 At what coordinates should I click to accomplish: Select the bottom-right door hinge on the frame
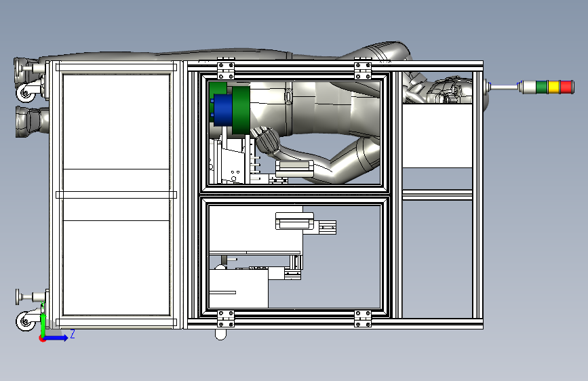click(x=363, y=319)
